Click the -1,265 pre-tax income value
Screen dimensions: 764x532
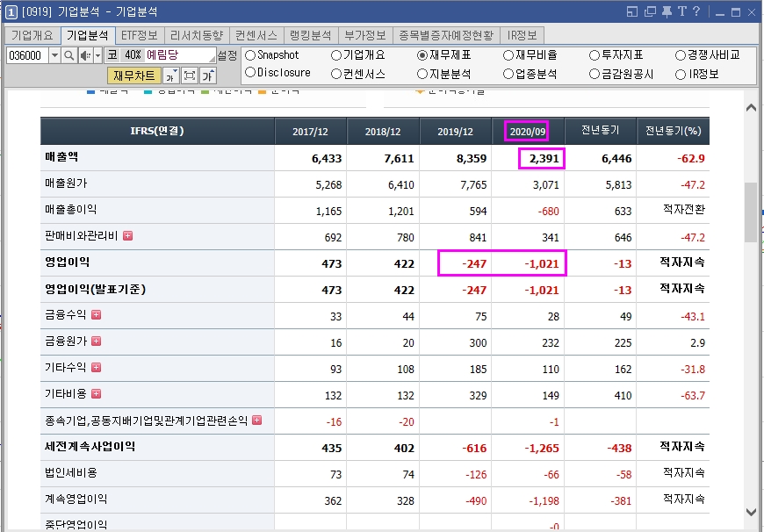pos(542,449)
